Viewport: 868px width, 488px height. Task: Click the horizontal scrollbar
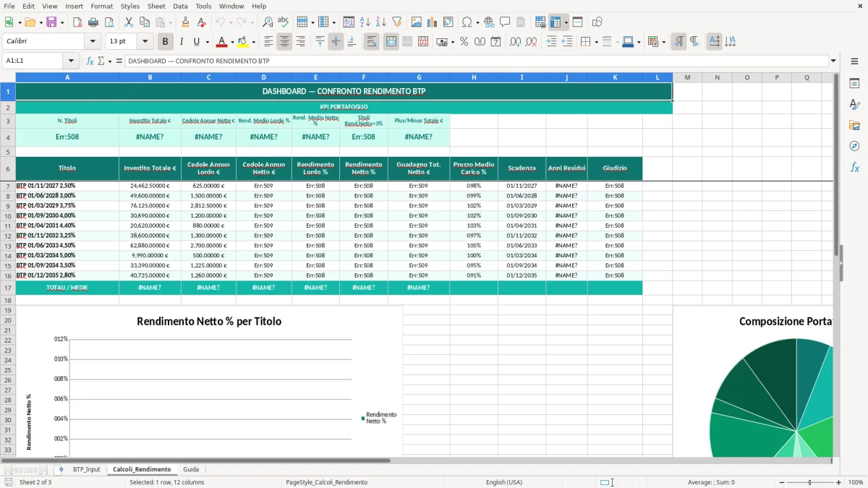195,460
